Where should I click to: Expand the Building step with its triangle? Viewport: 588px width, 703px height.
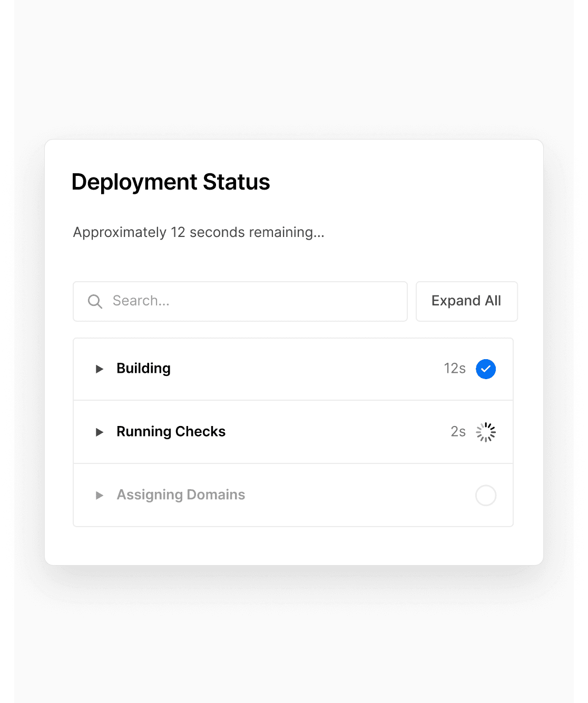99,369
